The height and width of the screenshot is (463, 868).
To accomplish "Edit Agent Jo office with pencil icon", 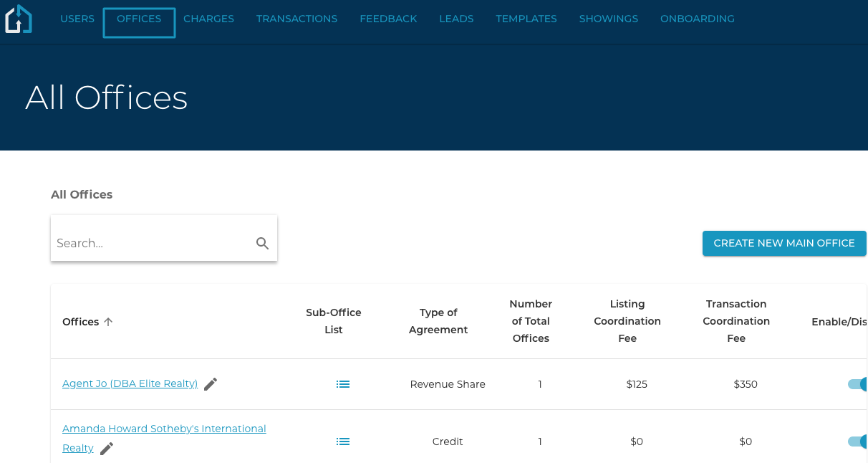I will [211, 384].
